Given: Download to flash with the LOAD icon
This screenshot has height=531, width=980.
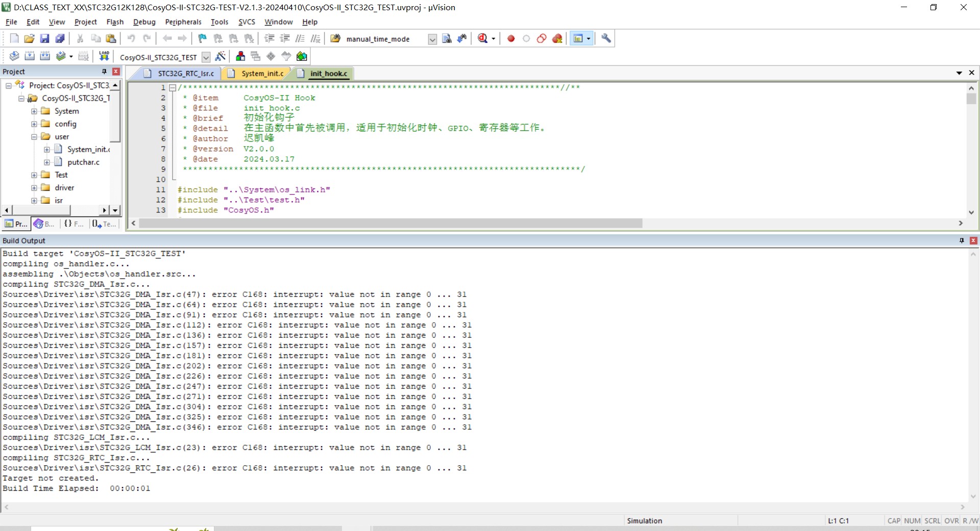Looking at the screenshot, I should click(104, 57).
